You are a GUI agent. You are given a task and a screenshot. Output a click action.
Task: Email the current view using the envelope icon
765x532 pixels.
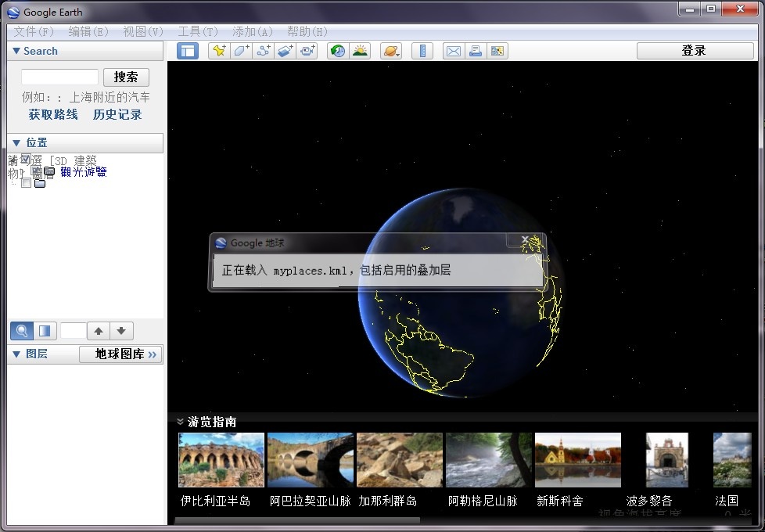pyautogui.click(x=453, y=50)
